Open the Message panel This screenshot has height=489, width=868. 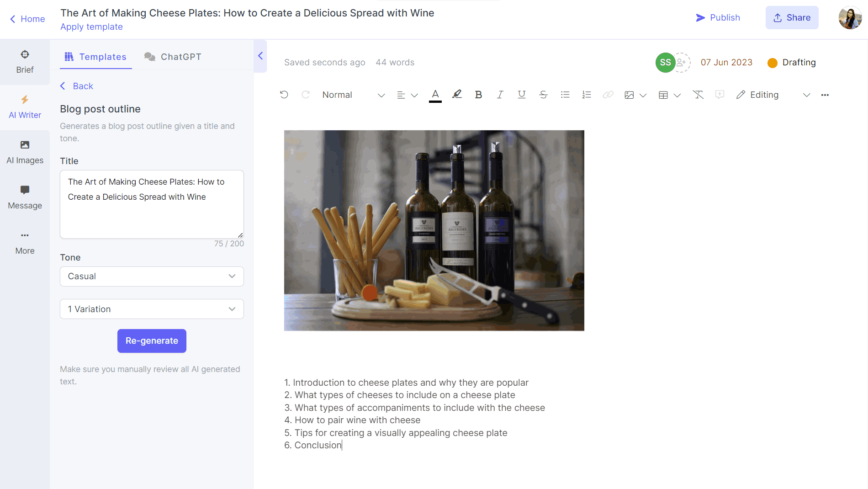coord(25,198)
